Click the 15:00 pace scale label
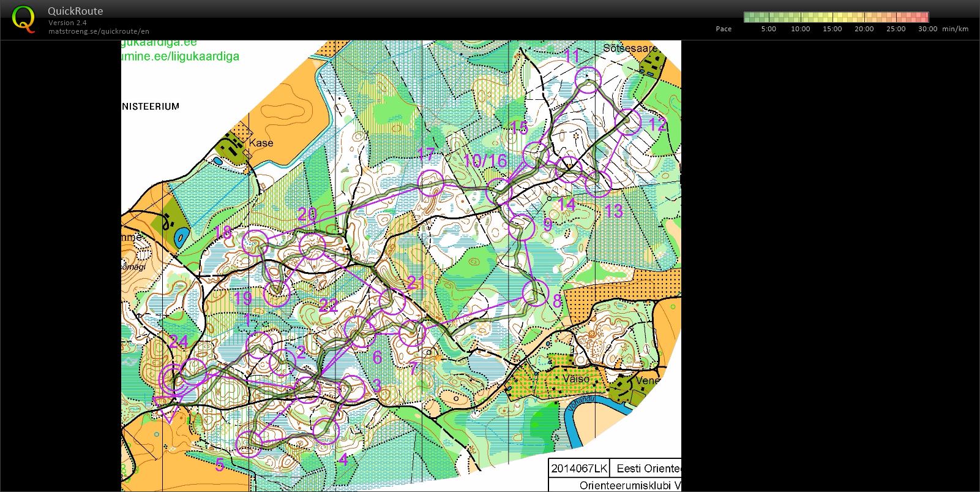The image size is (980, 492). [x=832, y=29]
